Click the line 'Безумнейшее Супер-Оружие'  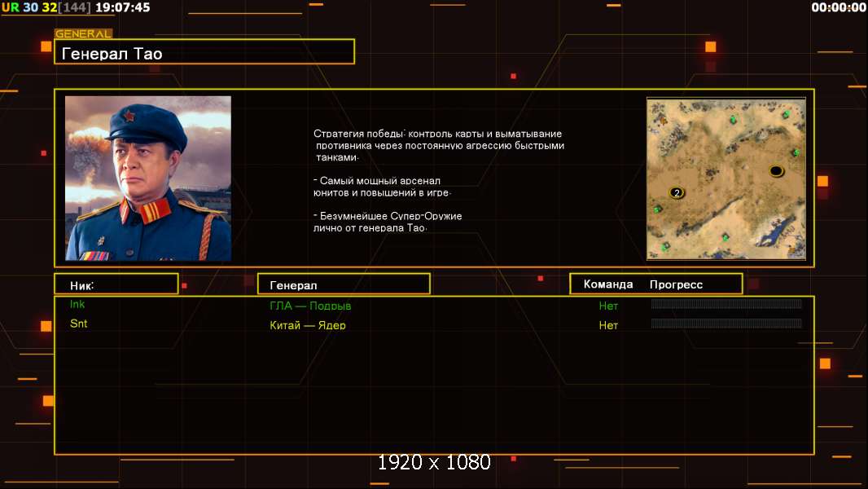pos(388,216)
